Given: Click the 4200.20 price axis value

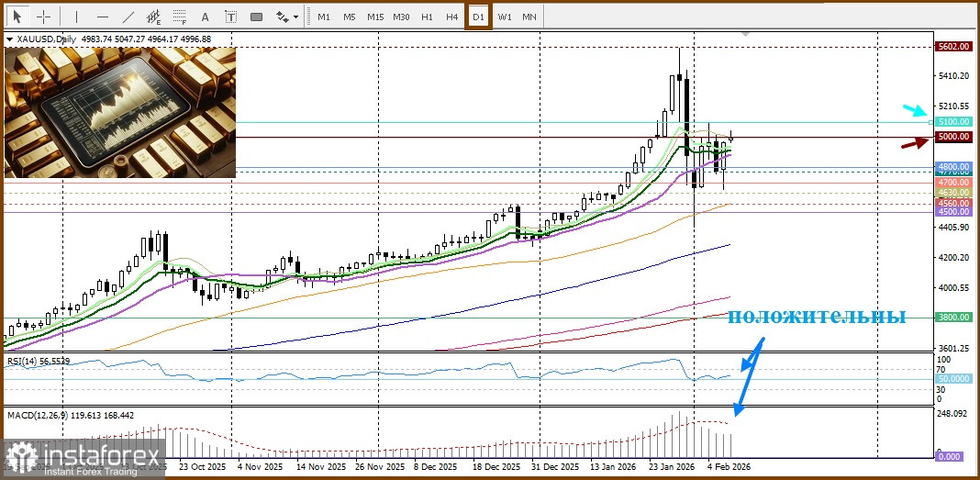Looking at the screenshot, I should tap(953, 258).
